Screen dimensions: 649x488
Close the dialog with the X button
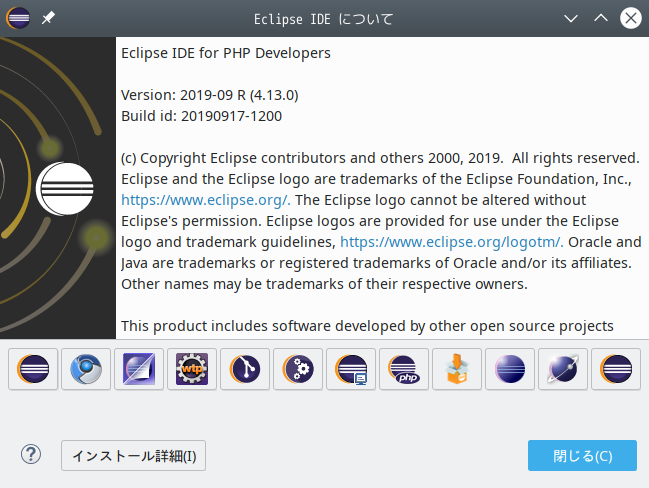click(631, 18)
